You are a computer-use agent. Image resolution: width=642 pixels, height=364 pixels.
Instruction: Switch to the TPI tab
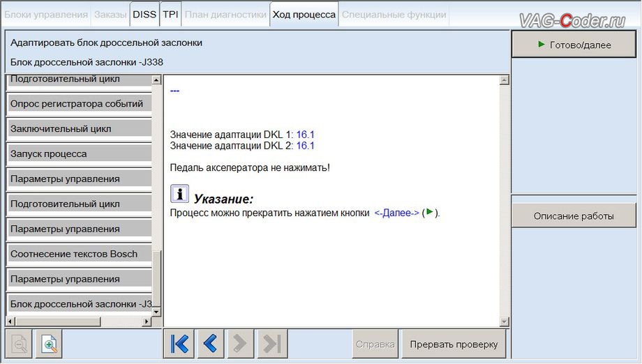point(170,14)
